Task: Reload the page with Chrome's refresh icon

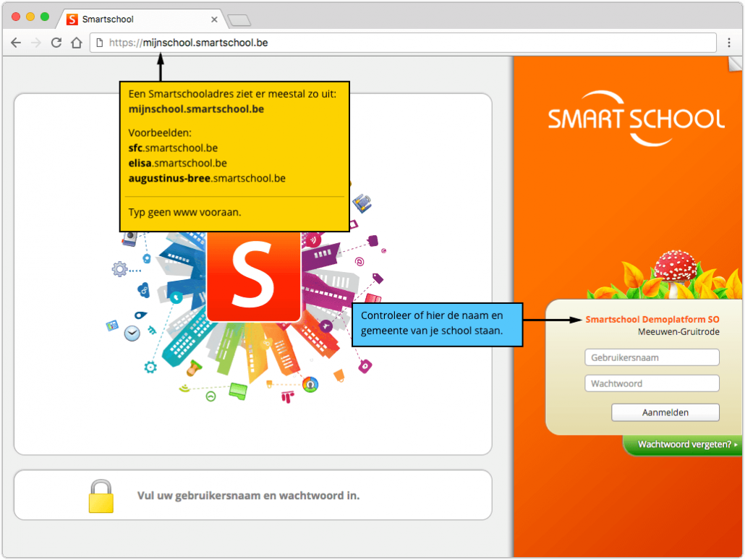Action: (56, 43)
